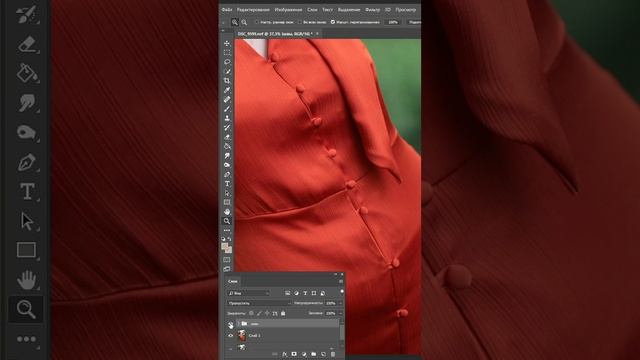Select the Type tool in the small center toolbar

click(x=227, y=184)
